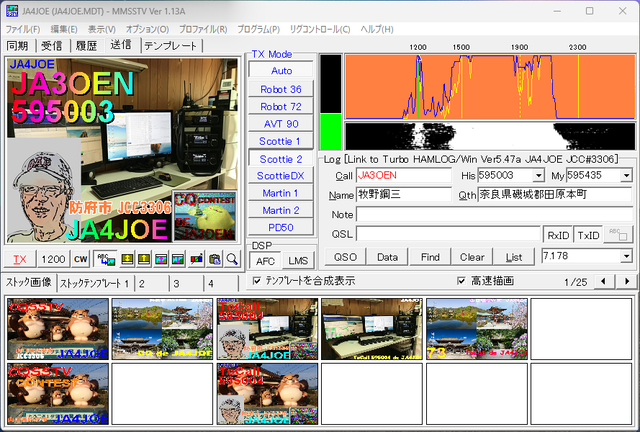Open the ヘルプ(H) menu
The image size is (640, 432).
pos(377,29)
